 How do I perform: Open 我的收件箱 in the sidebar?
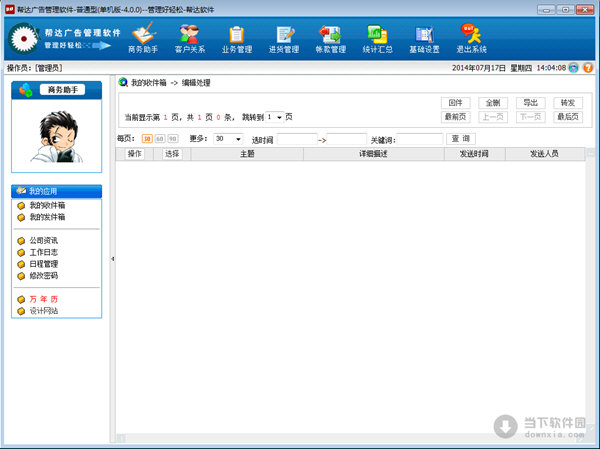(x=47, y=206)
